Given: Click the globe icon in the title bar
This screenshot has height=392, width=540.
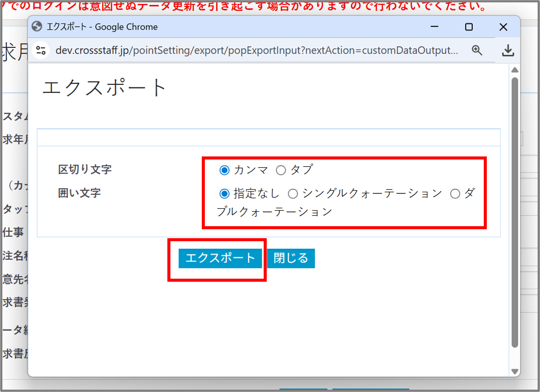Looking at the screenshot, I should coord(37,26).
